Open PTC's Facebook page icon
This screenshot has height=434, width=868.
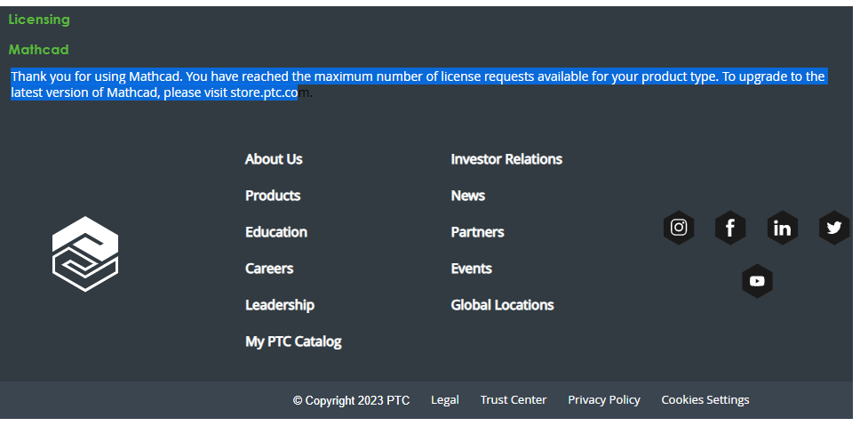tap(729, 228)
